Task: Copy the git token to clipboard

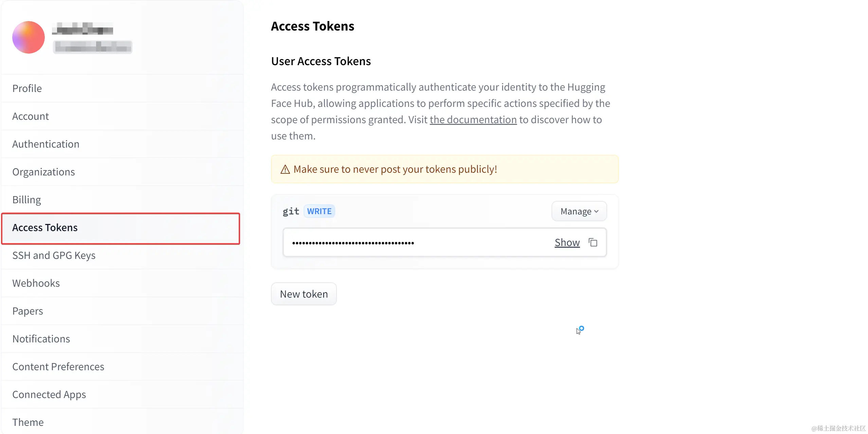Action: 593,243
